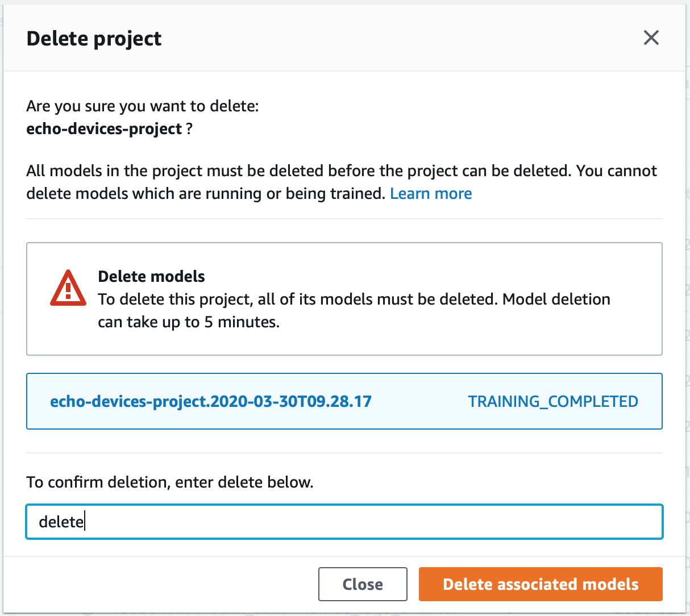Click the Close button
The height and width of the screenshot is (616, 690).
pos(363,584)
